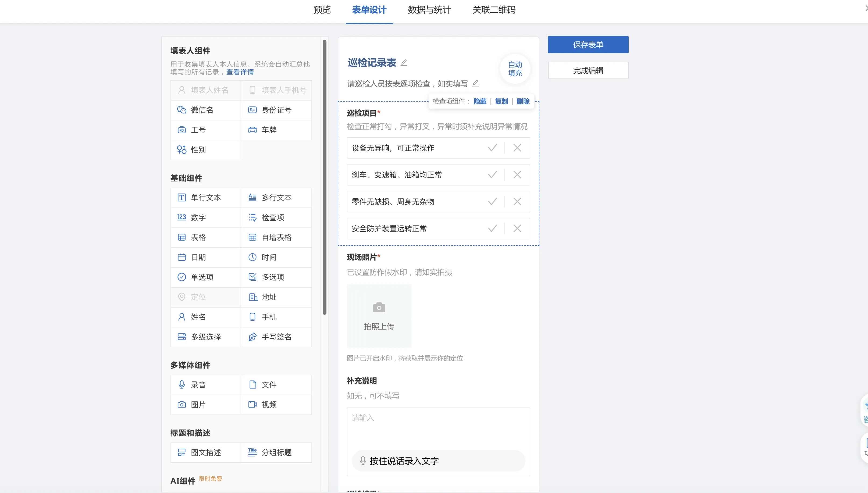868x493 pixels.
Task: Mark 设备无异响 item as cross
Action: click(517, 148)
